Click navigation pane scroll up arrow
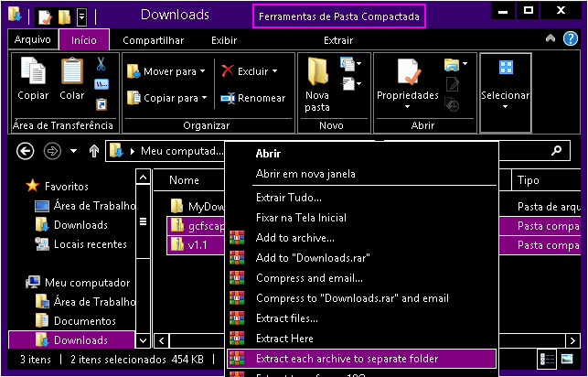The height and width of the screenshot is (377, 588). 143,177
